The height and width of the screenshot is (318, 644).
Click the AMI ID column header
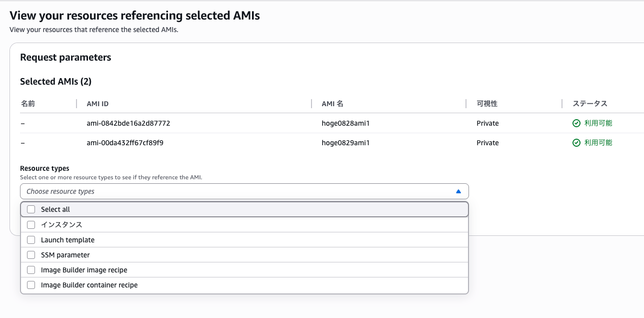click(97, 104)
